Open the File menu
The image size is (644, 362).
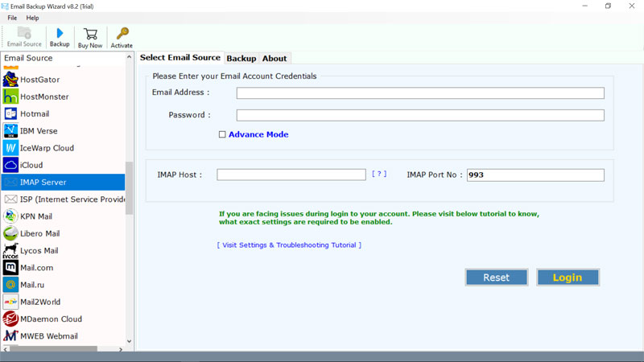click(x=12, y=18)
